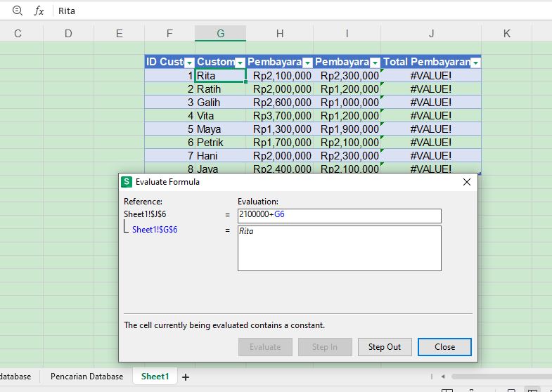
Task: Select column J header
Action: tap(431, 34)
